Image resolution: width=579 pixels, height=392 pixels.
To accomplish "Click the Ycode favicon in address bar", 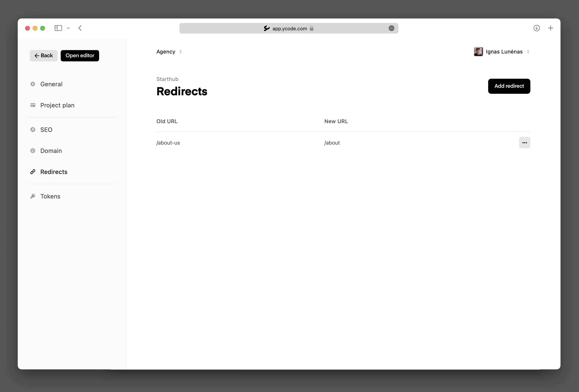I will click(x=267, y=28).
